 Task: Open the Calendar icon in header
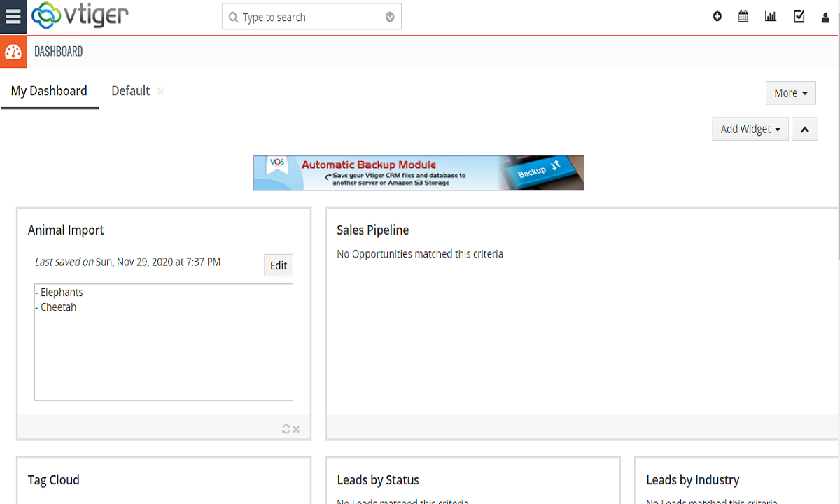tap(743, 17)
